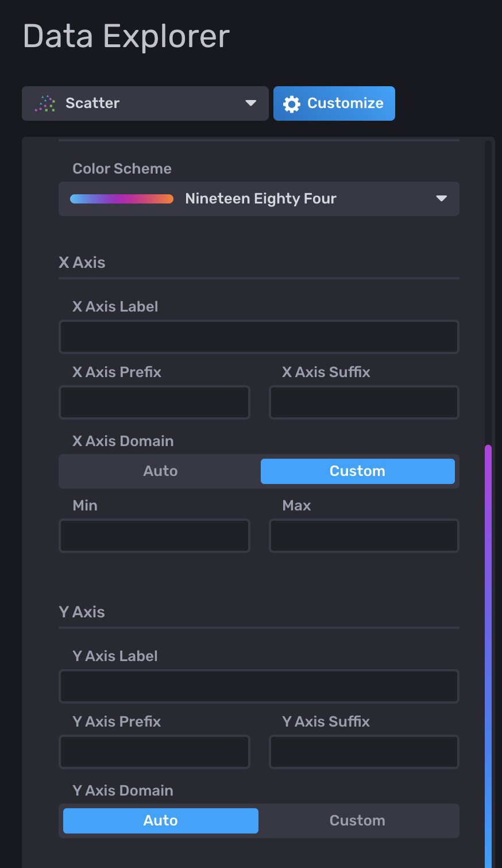Focus the X Axis Max field

click(364, 536)
